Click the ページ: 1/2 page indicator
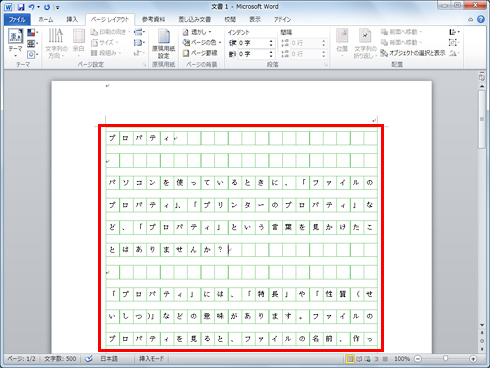490x368 pixels. pyautogui.click(x=21, y=359)
